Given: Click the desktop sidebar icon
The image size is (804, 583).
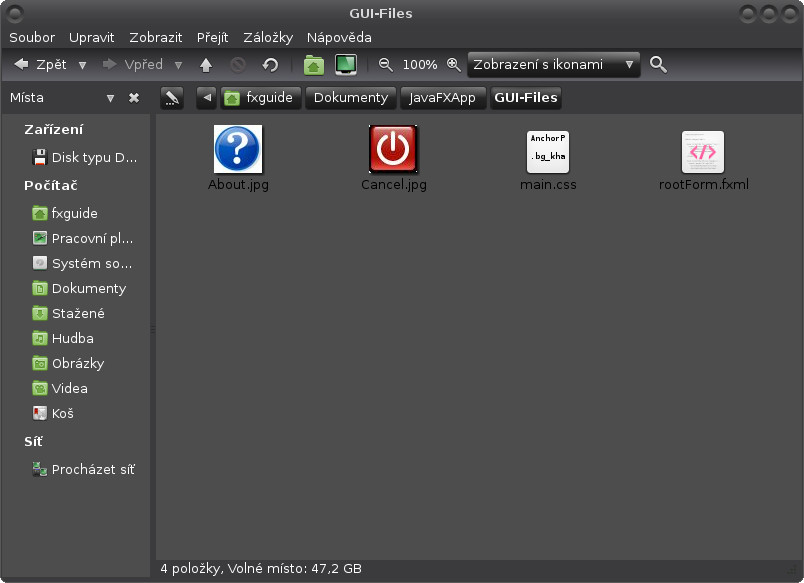Looking at the screenshot, I should [x=39, y=238].
